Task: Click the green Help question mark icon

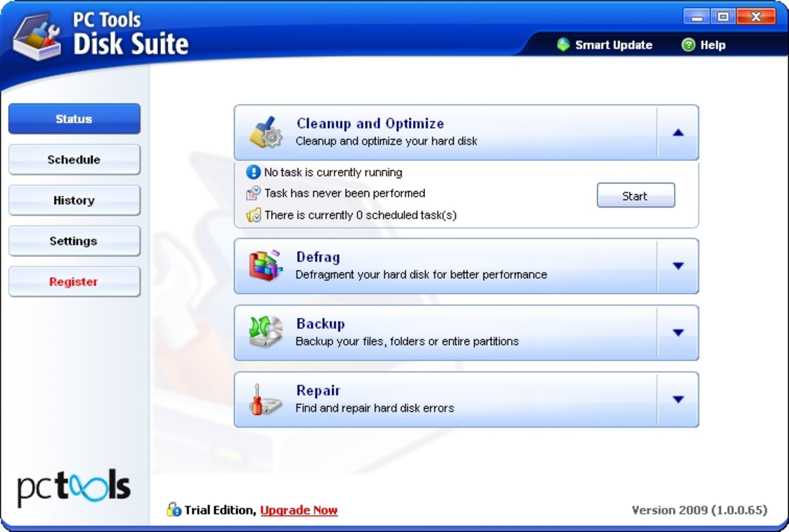Action: 689,45
